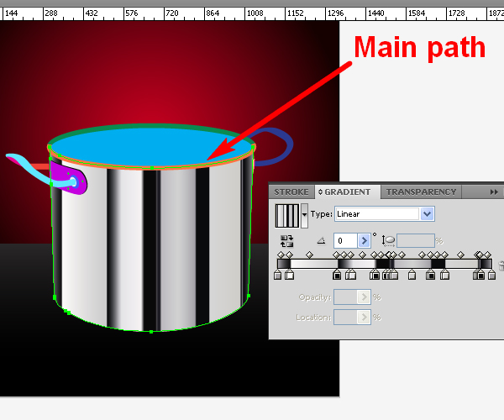The image size is (504, 420).
Task: Click the angle input field showing 0
Action: [345, 240]
